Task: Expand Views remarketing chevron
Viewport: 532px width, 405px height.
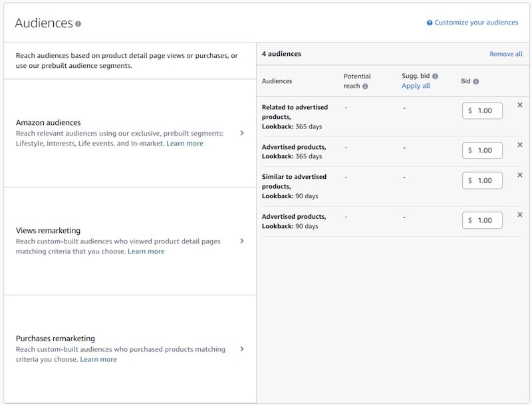Action: pyautogui.click(x=242, y=241)
